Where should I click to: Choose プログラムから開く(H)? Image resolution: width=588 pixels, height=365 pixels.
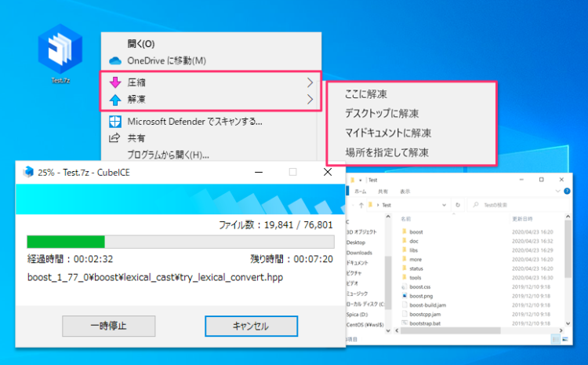[x=168, y=155]
